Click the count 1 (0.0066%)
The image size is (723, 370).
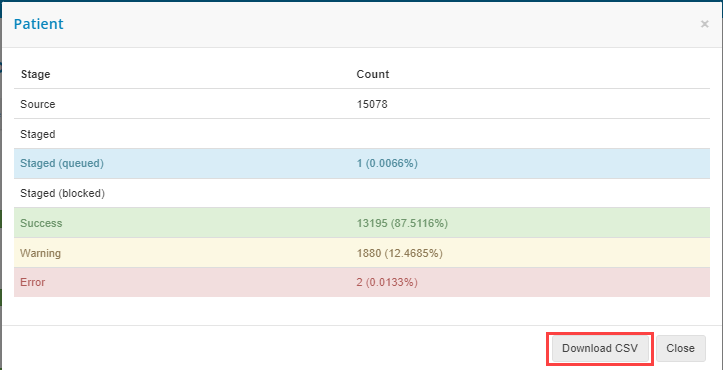click(x=387, y=163)
